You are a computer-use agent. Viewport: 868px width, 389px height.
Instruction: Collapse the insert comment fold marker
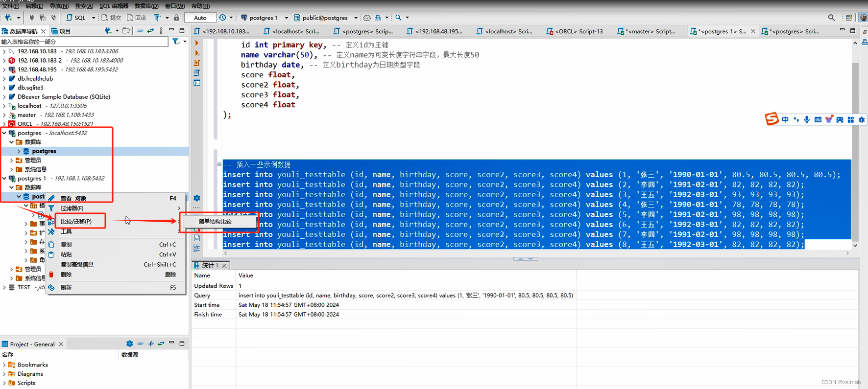pyautogui.click(x=219, y=164)
